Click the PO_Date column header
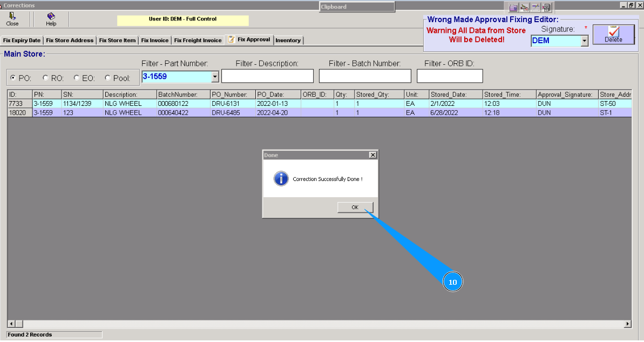The height and width of the screenshot is (342, 644). pos(278,95)
